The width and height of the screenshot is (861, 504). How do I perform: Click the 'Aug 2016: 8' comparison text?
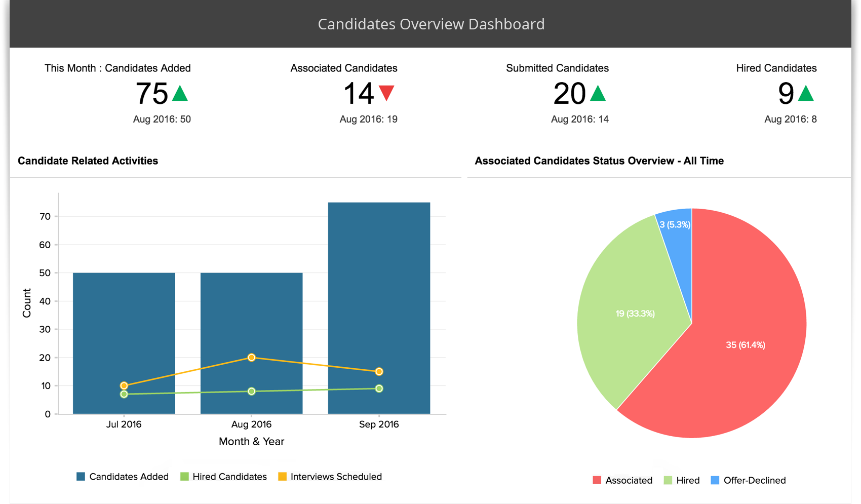791,119
